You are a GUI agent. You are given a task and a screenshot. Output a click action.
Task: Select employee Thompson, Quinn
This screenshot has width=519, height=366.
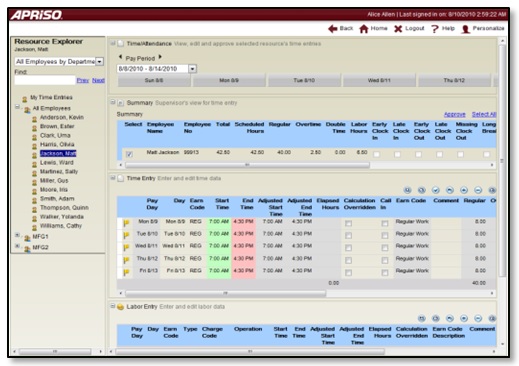[64, 208]
